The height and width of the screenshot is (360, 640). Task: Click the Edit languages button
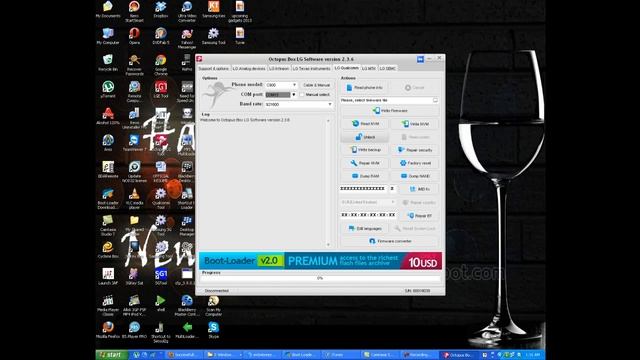click(365, 229)
